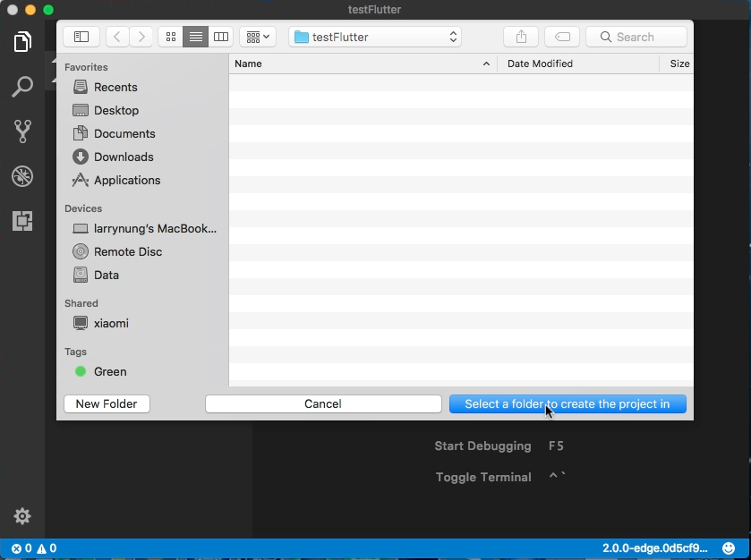Click the Edit Tags icon in dialog toolbar
751x560 pixels.
[562, 37]
